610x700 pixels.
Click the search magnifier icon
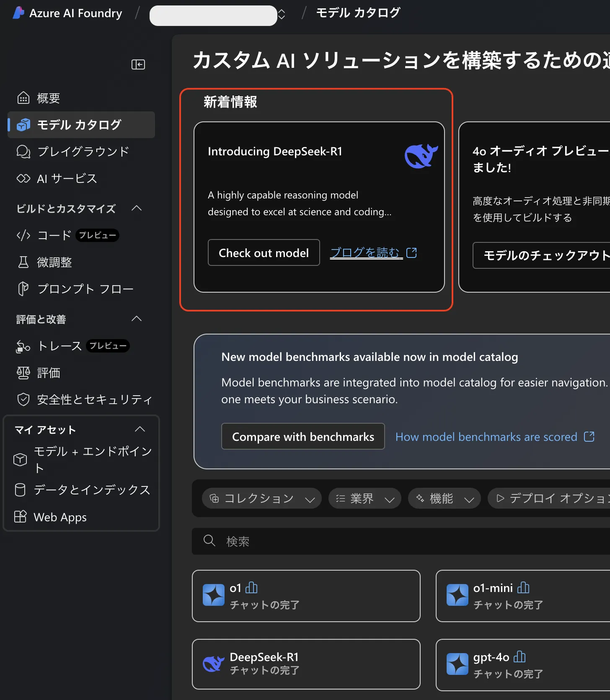(209, 541)
